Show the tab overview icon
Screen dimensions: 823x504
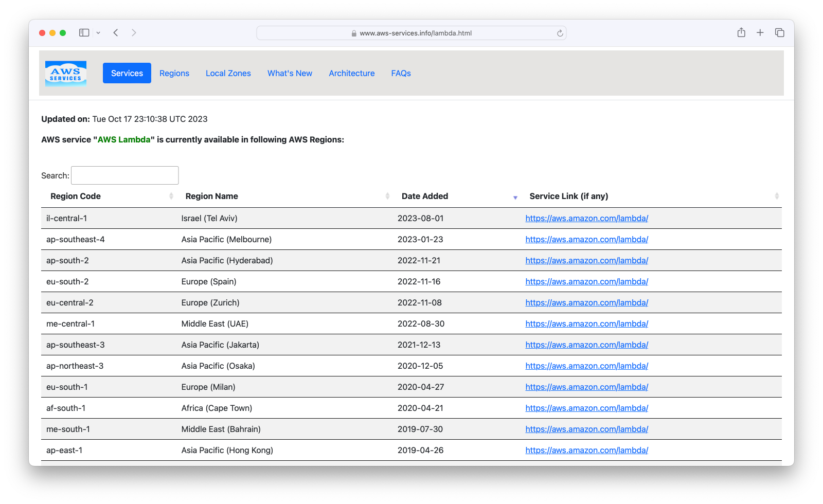779,33
